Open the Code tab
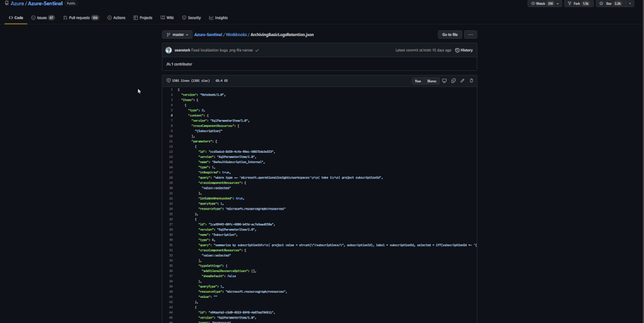This screenshot has height=323, width=644. [x=16, y=17]
